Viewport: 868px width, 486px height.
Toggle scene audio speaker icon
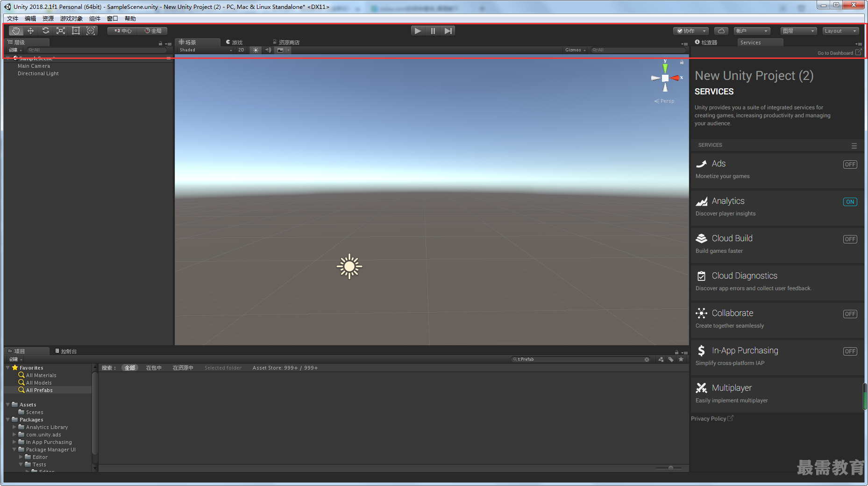pos(268,50)
